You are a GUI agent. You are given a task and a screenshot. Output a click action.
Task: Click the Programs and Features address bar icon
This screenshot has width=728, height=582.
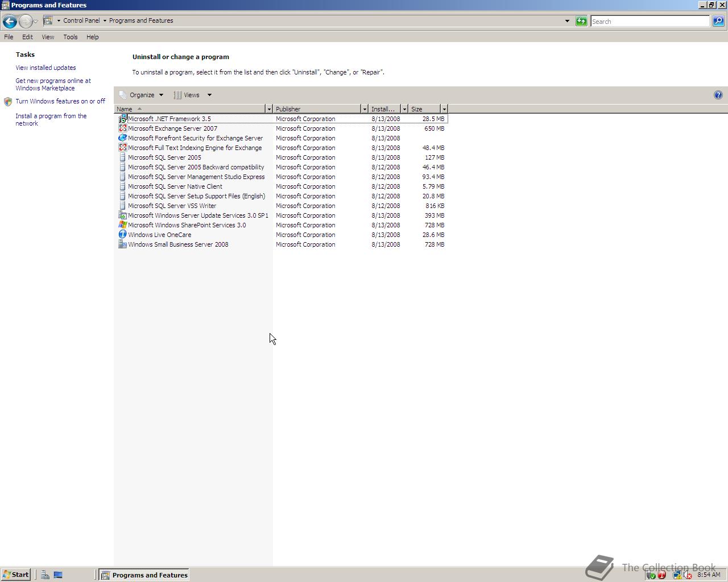pos(48,20)
